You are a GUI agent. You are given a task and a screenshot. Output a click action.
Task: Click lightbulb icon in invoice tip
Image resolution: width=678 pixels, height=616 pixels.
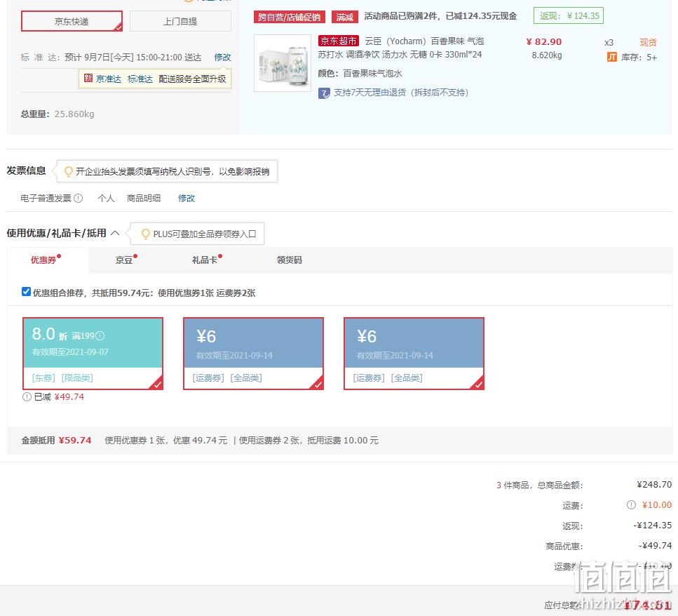pyautogui.click(x=68, y=172)
